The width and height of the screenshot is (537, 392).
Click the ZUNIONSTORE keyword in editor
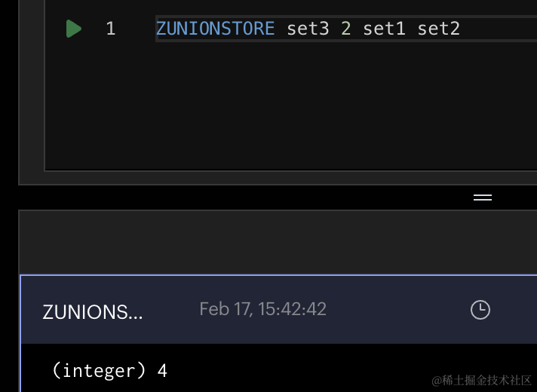point(216,29)
